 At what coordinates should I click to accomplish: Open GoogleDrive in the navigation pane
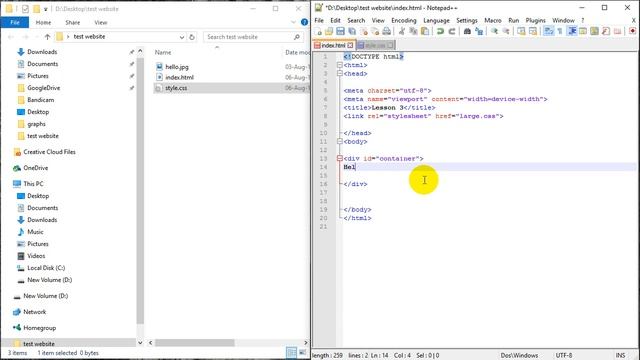[x=43, y=88]
